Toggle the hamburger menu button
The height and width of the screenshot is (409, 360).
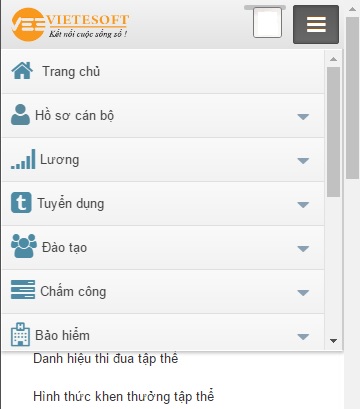[x=316, y=24]
